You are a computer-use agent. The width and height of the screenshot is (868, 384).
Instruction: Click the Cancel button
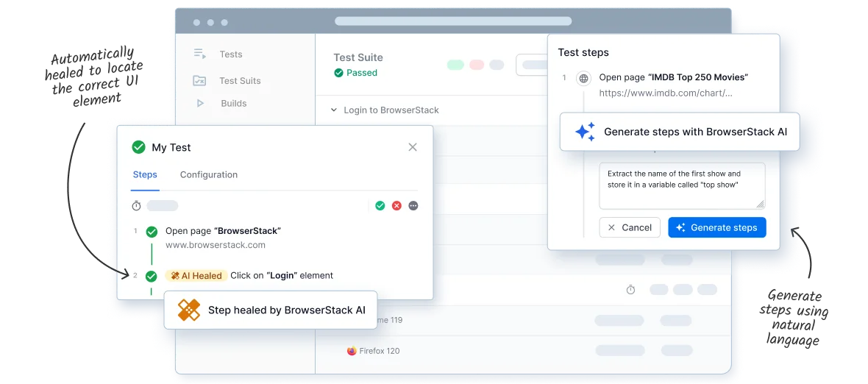(630, 227)
